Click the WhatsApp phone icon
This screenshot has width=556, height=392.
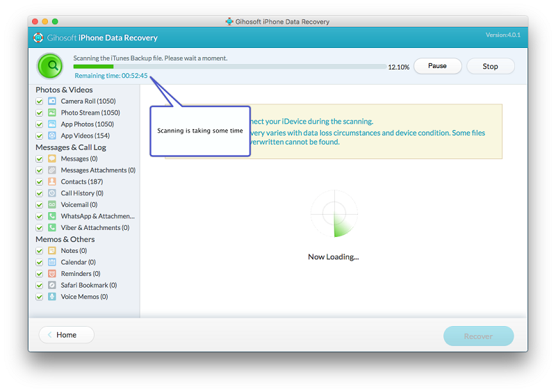point(52,216)
